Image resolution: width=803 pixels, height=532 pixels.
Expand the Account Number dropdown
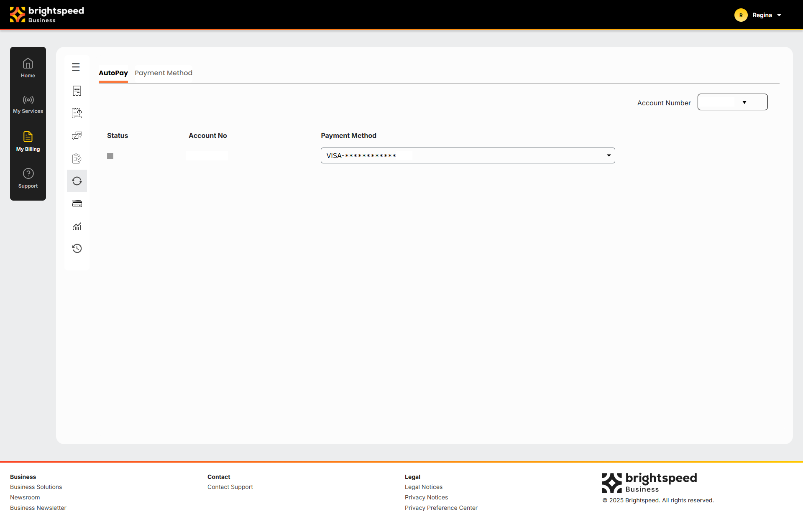pyautogui.click(x=732, y=102)
